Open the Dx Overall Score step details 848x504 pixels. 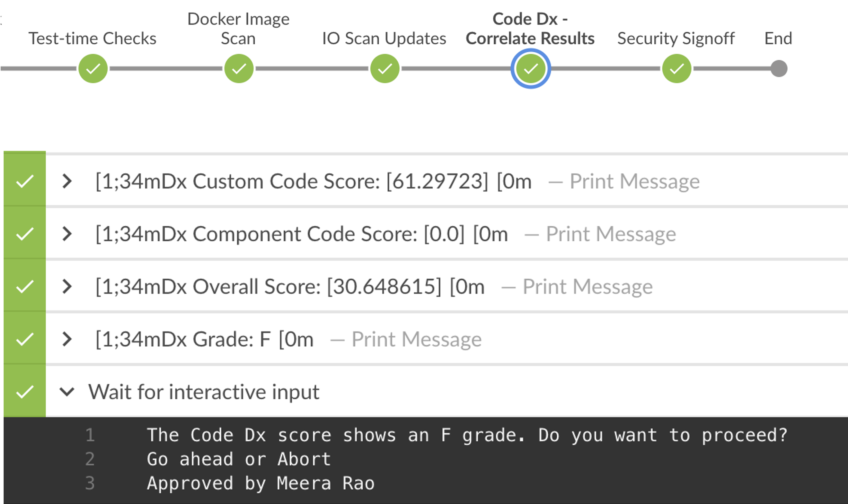click(x=66, y=286)
